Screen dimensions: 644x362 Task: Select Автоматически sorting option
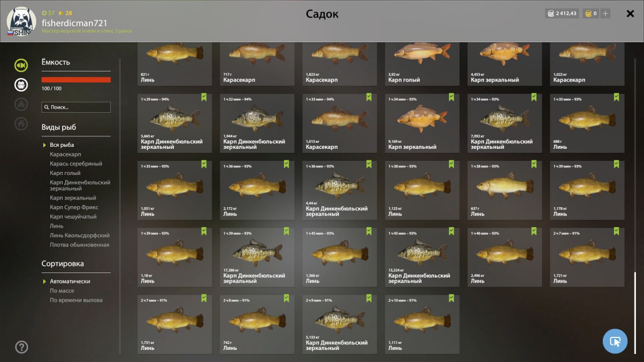point(70,282)
